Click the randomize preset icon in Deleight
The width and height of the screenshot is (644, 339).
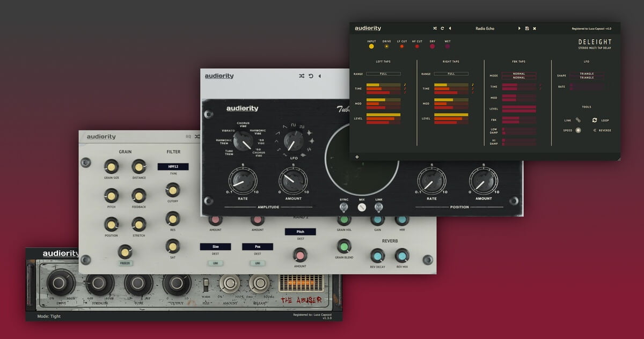[x=435, y=28]
